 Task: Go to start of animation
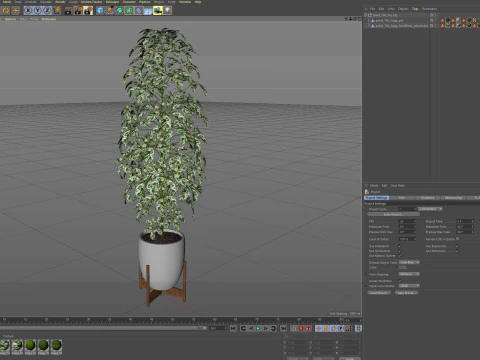click(233, 328)
